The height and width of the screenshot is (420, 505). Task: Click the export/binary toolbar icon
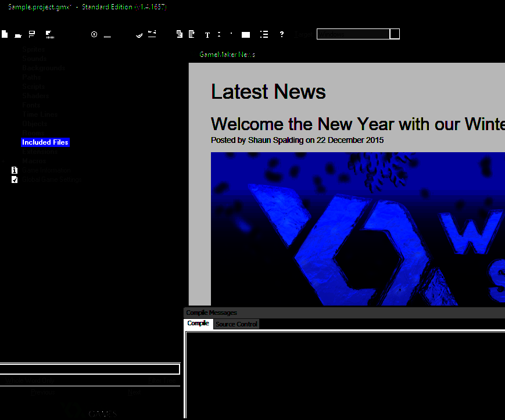click(x=50, y=34)
